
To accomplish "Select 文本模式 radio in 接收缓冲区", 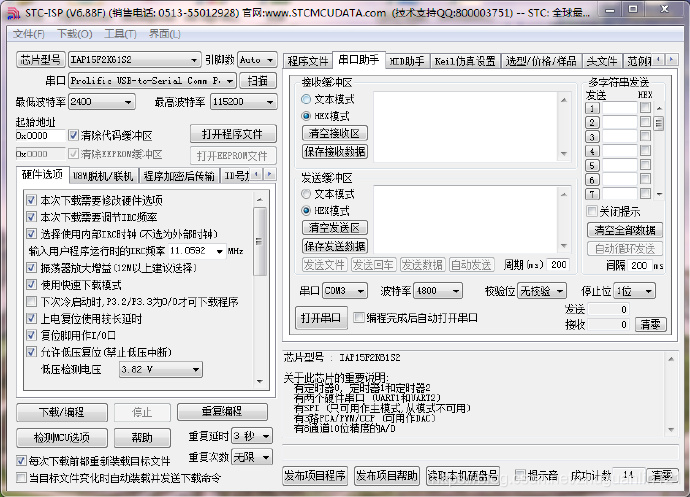I will (306, 99).
